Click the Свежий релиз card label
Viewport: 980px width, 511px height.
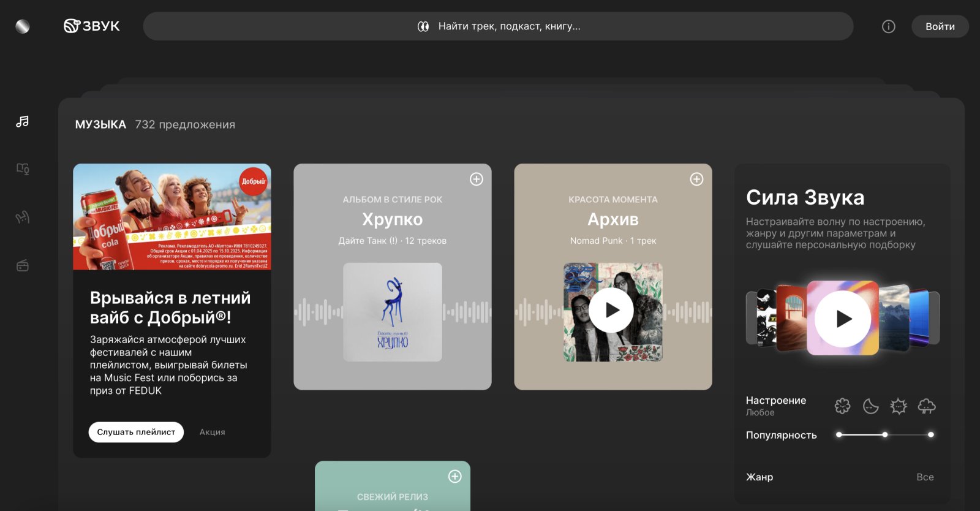click(x=393, y=497)
